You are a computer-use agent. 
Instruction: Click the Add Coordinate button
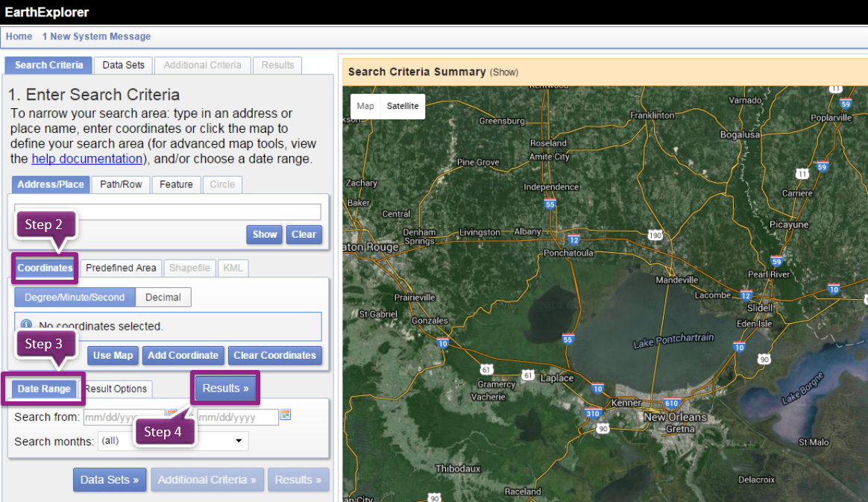[183, 355]
